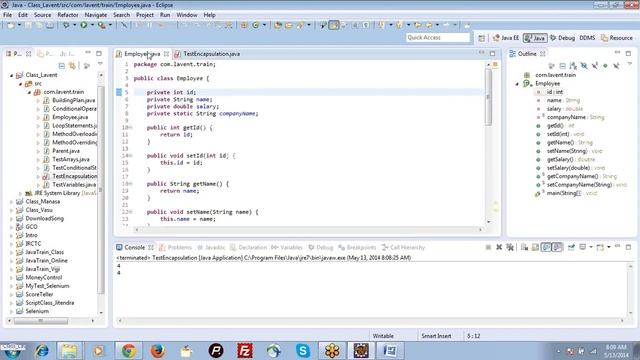Viewport: 640px width, 360px height.
Task: Click the Open Type icon in toolbar
Action: click(278, 25)
